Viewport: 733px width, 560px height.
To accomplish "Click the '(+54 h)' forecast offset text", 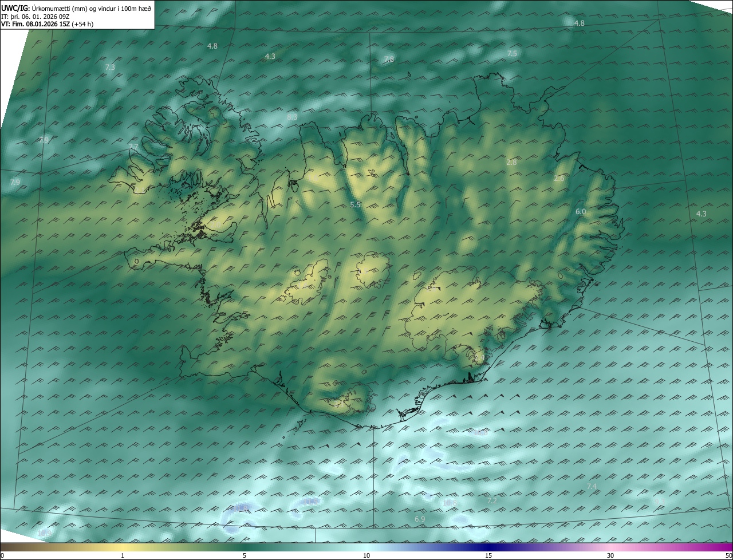I will [x=83, y=24].
